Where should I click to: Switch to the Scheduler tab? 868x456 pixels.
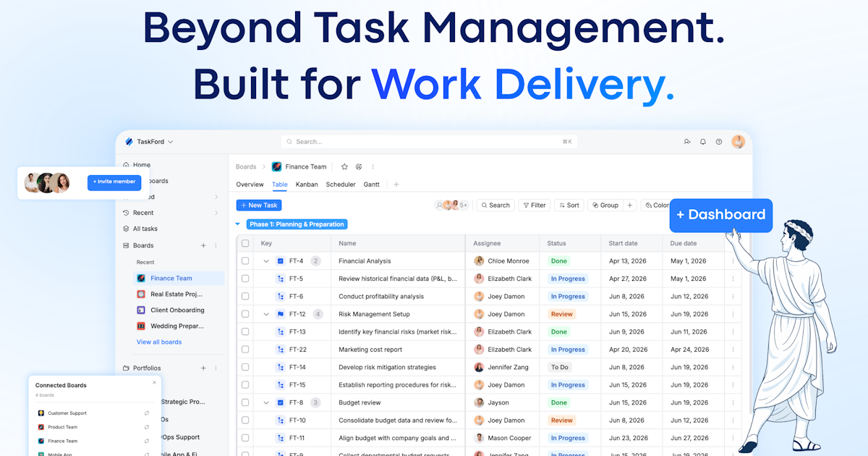pyautogui.click(x=341, y=185)
